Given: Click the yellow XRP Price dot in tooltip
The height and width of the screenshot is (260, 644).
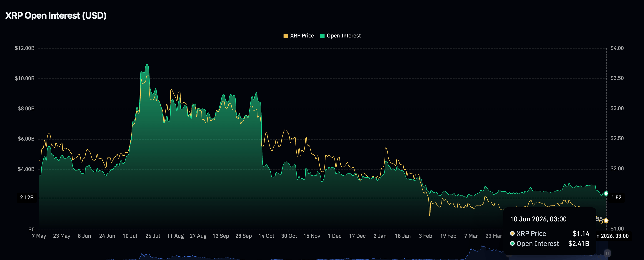Looking at the screenshot, I should pyautogui.click(x=512, y=233).
